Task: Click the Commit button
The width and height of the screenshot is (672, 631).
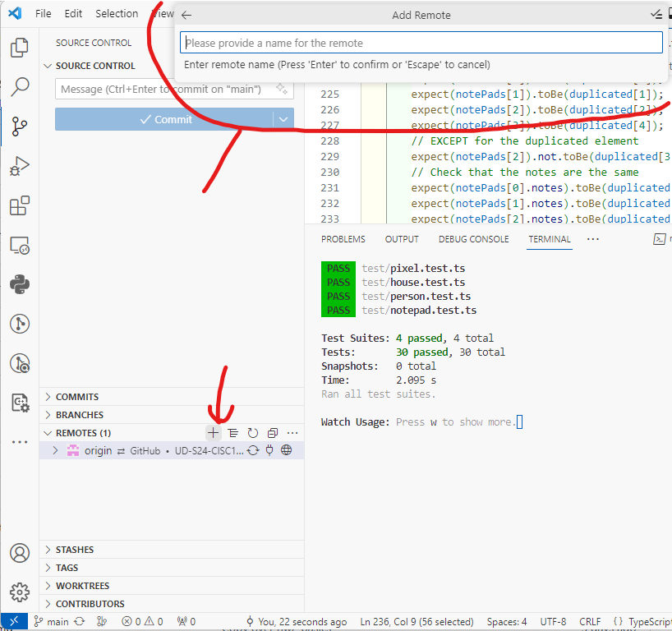Action: (x=164, y=119)
